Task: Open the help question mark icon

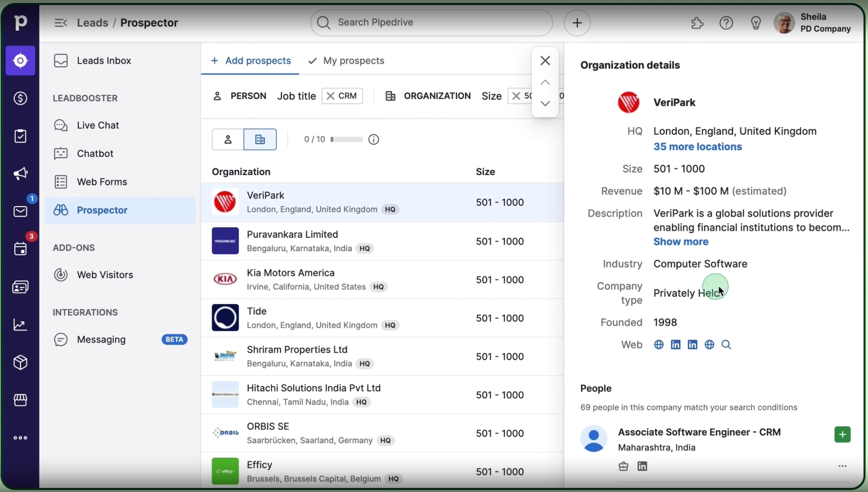Action: pyautogui.click(x=726, y=23)
